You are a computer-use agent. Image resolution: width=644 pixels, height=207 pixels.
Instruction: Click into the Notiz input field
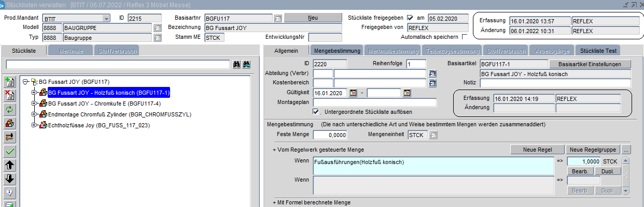(x=555, y=83)
